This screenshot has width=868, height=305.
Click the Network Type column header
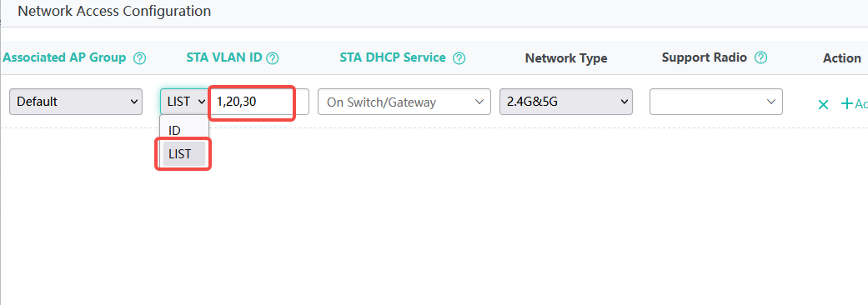(x=566, y=58)
